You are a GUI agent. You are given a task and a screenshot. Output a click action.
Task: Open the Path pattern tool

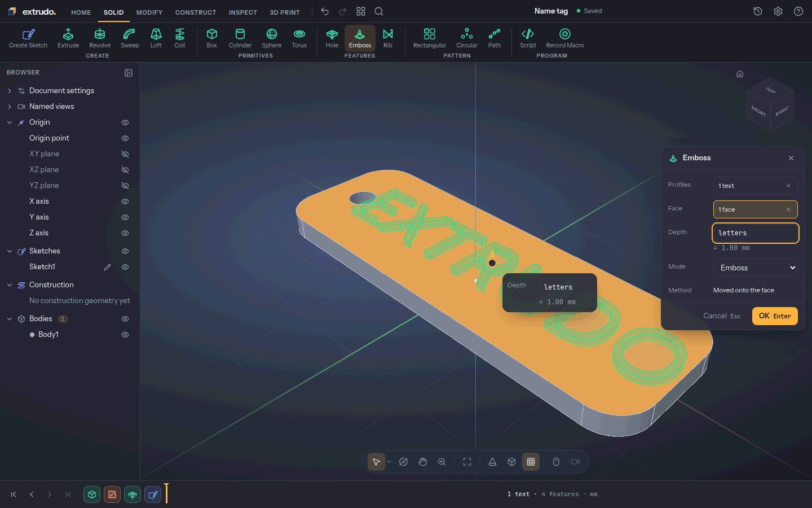click(495, 38)
